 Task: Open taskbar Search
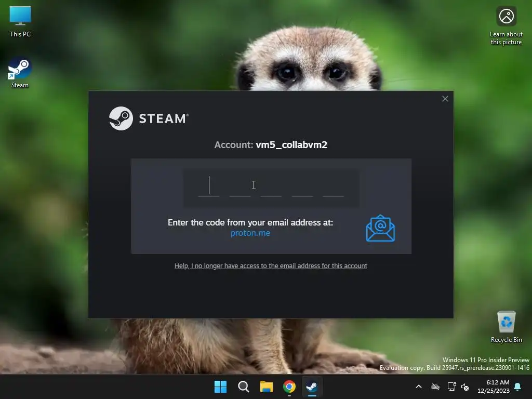[243, 387]
